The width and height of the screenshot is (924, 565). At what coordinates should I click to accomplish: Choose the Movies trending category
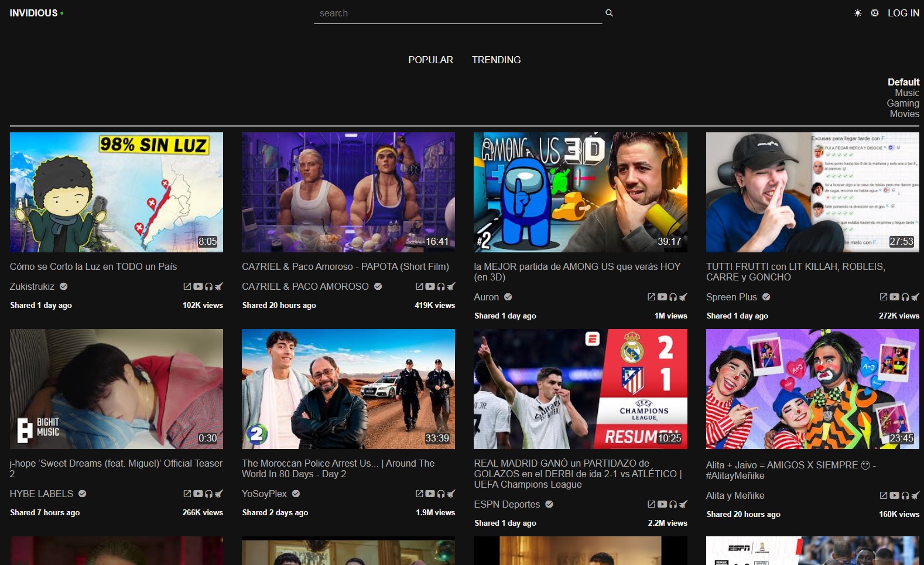tap(904, 114)
